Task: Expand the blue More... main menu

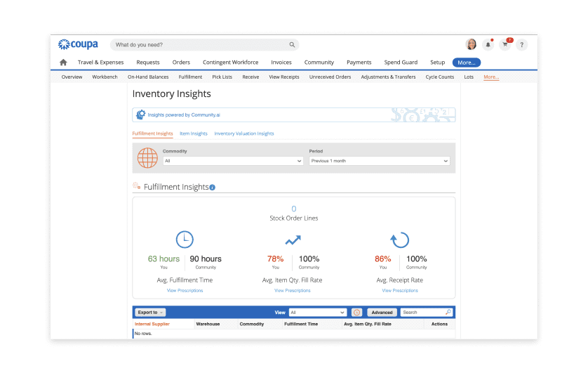Action: 467,63
